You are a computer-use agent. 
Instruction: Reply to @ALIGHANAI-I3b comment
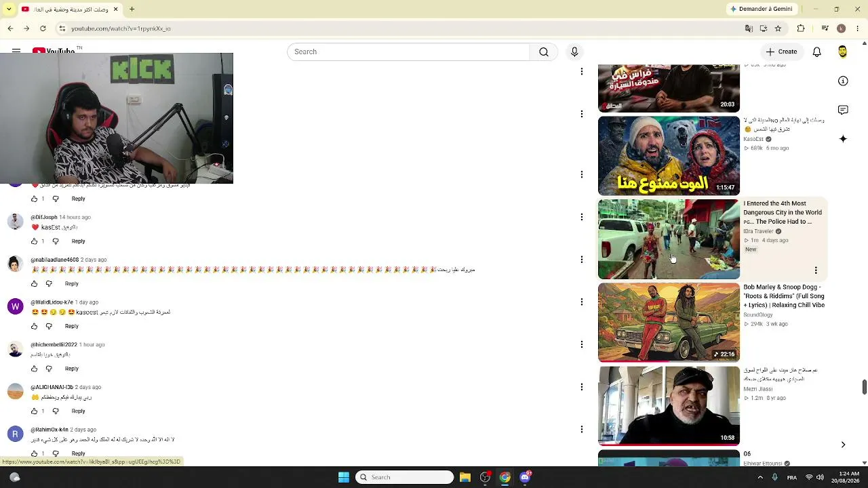pyautogui.click(x=79, y=411)
